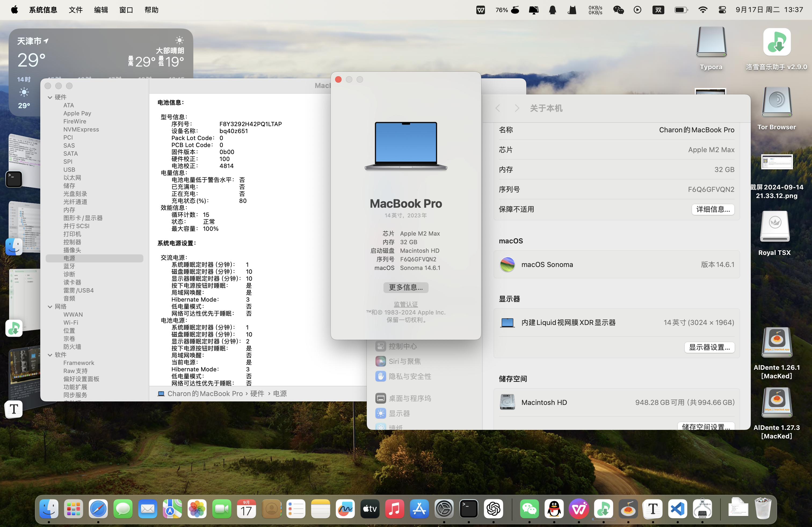The height and width of the screenshot is (527, 812).
Task: Click Terminal icon in the Dock
Action: coord(469,509)
